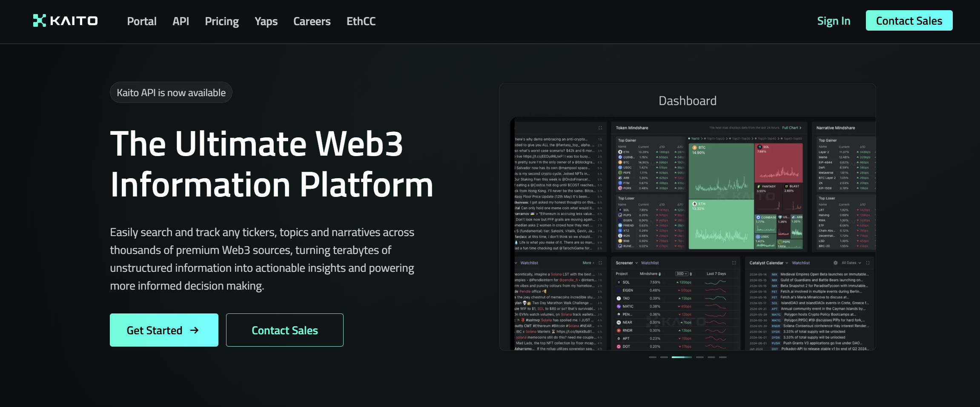Select the fifth carousel indicator

pos(711,357)
